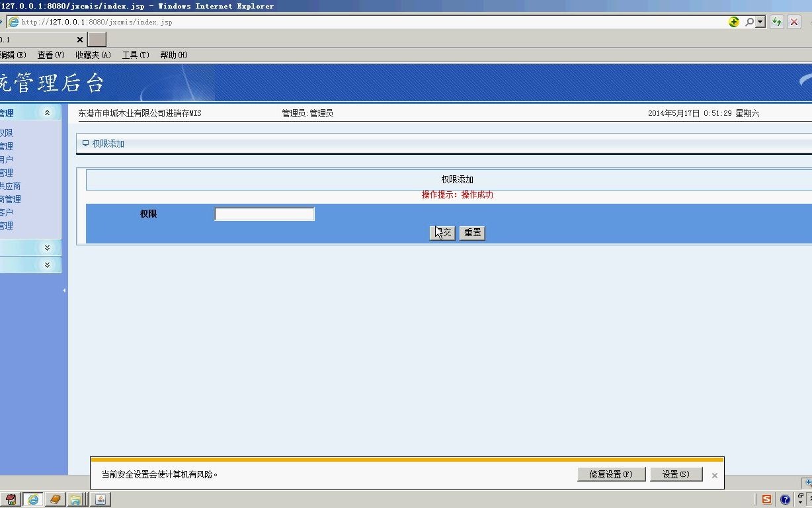This screenshot has height=508, width=812.
Task: Click inside the 权限 text input field
Action: click(264, 214)
